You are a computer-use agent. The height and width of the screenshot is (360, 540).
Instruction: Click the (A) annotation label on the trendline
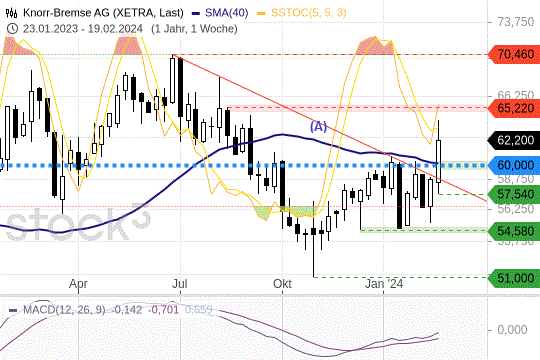318,126
